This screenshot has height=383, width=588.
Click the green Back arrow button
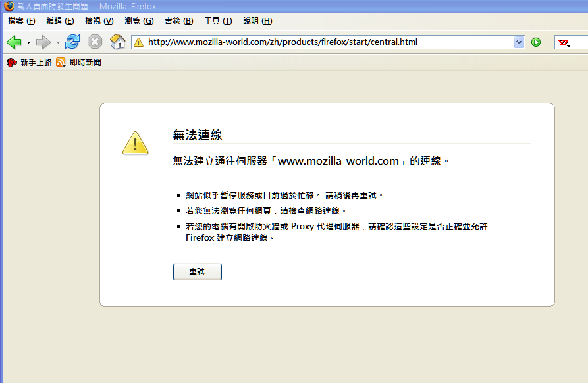pyautogui.click(x=14, y=42)
